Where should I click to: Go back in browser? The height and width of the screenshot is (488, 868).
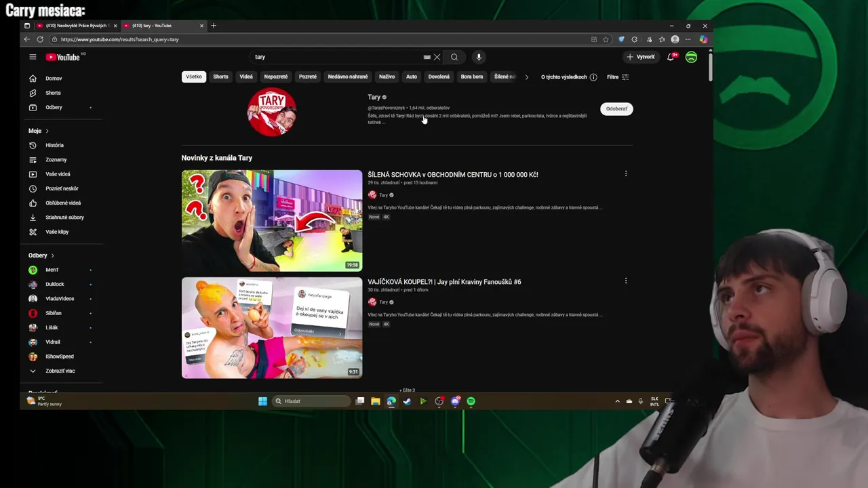tap(27, 39)
